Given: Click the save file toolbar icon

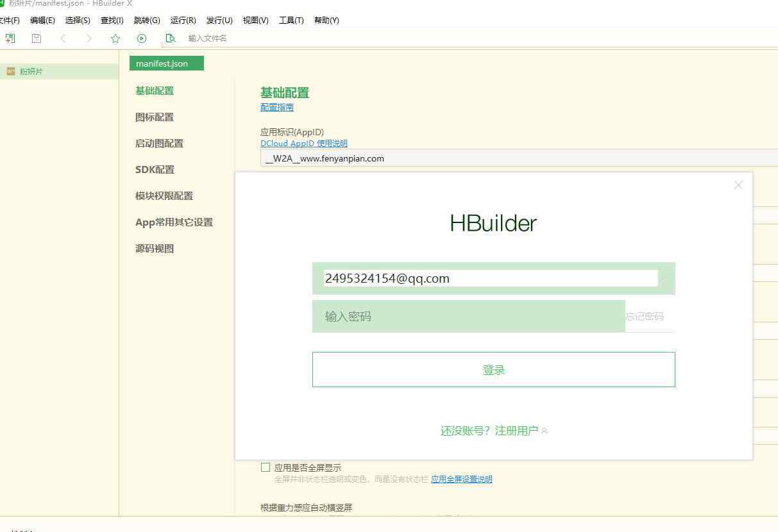Looking at the screenshot, I should (x=37, y=38).
